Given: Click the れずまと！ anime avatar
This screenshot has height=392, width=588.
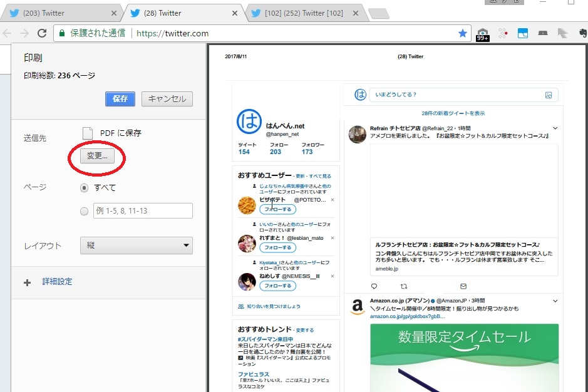Looking at the screenshot, I should (247, 244).
